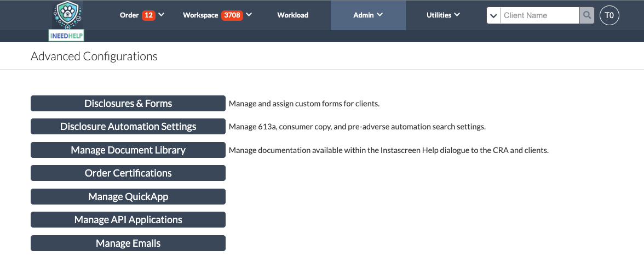
Task: Click the Workspace badge showing 3708
Action: 232,15
